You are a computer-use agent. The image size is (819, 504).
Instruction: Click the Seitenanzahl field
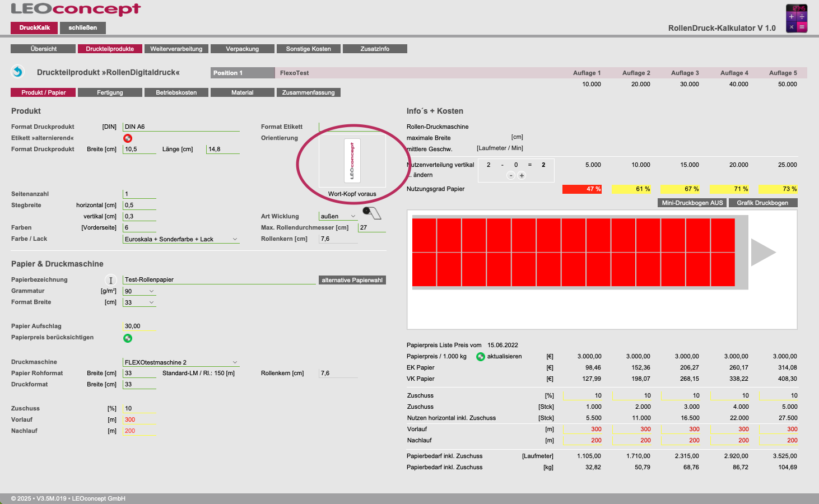(139, 194)
